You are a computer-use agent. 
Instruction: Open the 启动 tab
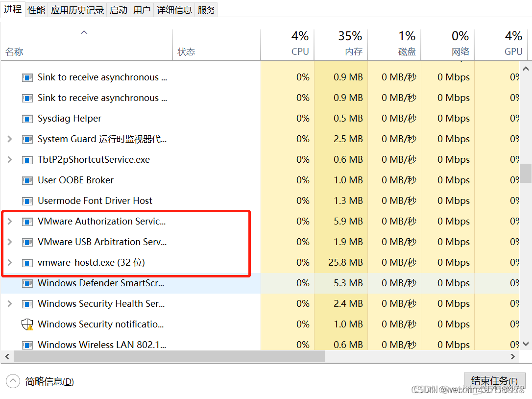[x=119, y=10]
